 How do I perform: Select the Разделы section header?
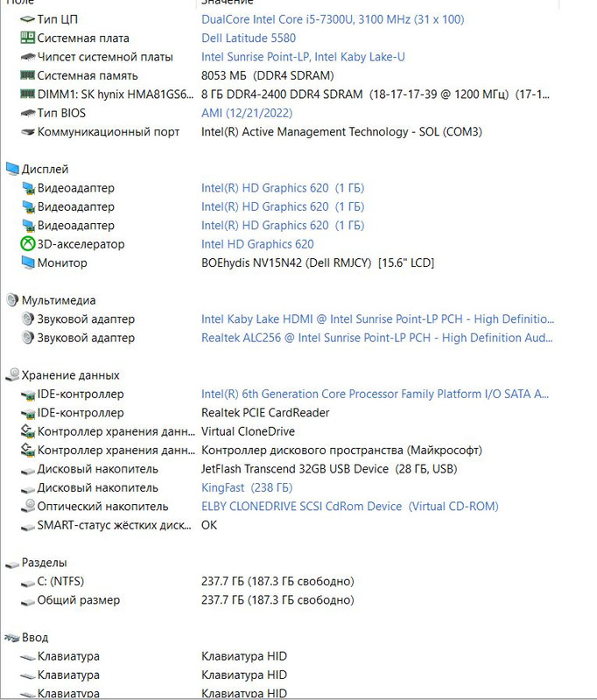tap(44, 563)
